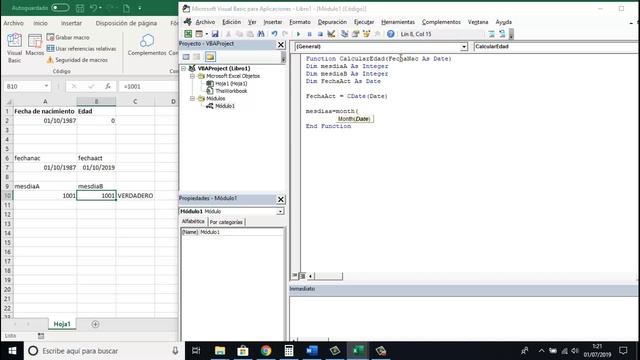Collapse the VBAProject (Libro1) tree node
Screen dimensions: 640x360
(x=184, y=69)
